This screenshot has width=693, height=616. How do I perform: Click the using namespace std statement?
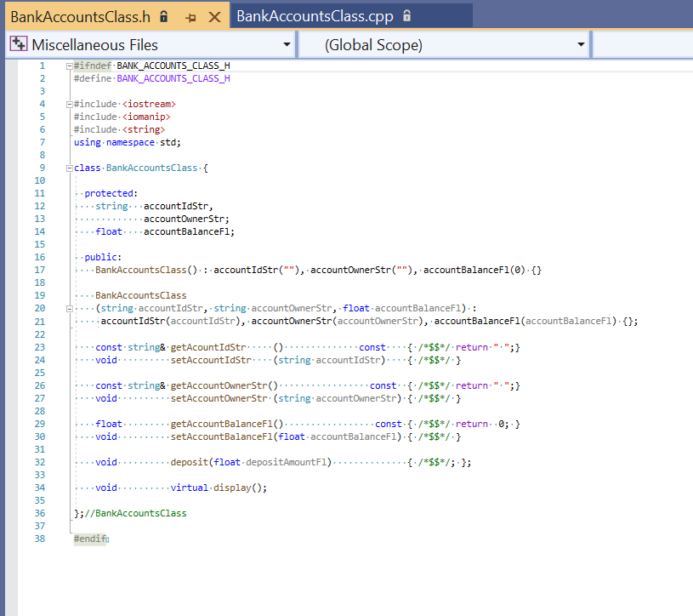[128, 142]
